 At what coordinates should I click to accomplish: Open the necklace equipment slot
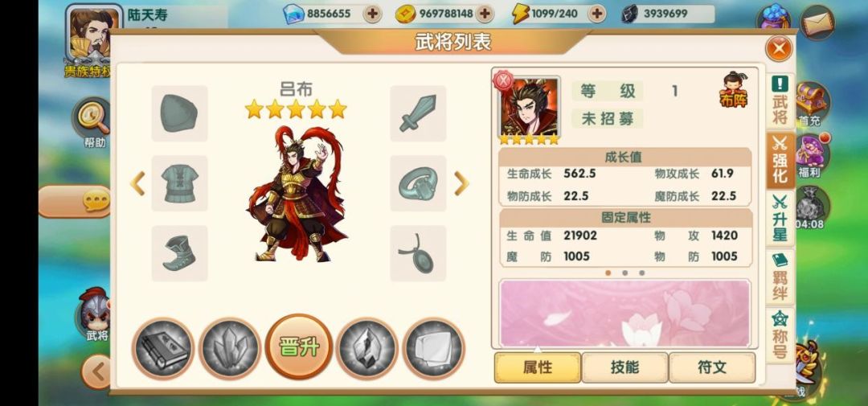[x=418, y=253]
